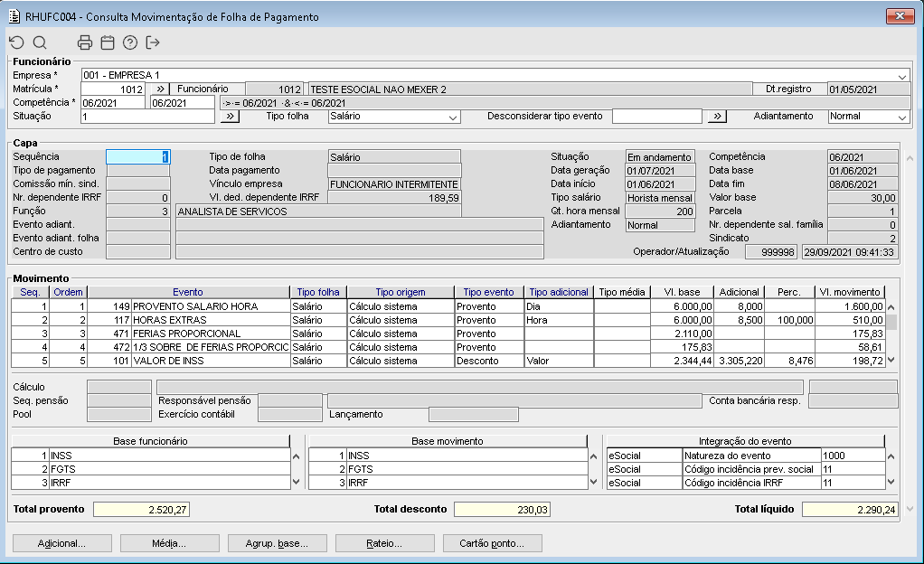Image resolution: width=924 pixels, height=564 pixels.
Task: Click the Cartão ponto... button
Action: [x=493, y=543]
